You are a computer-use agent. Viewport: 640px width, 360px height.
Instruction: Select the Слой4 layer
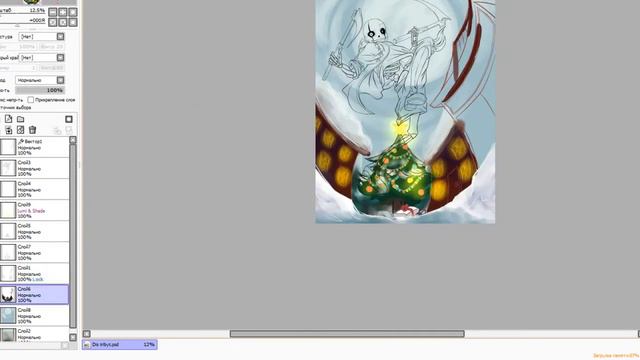tap(34, 189)
